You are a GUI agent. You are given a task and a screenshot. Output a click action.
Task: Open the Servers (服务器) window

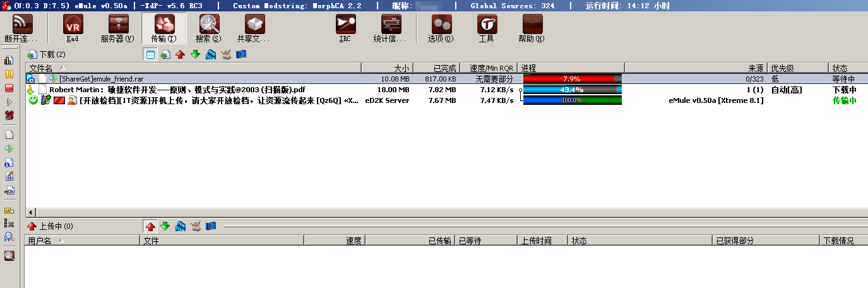118,28
